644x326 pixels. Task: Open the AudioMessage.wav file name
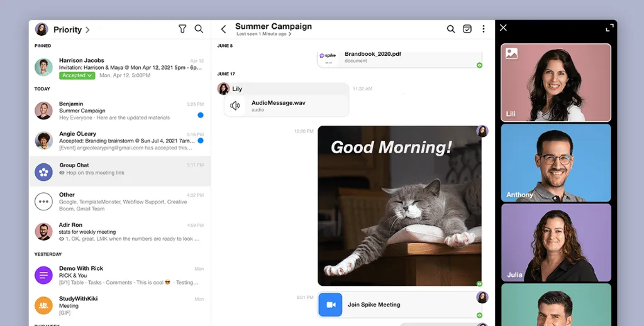click(279, 103)
